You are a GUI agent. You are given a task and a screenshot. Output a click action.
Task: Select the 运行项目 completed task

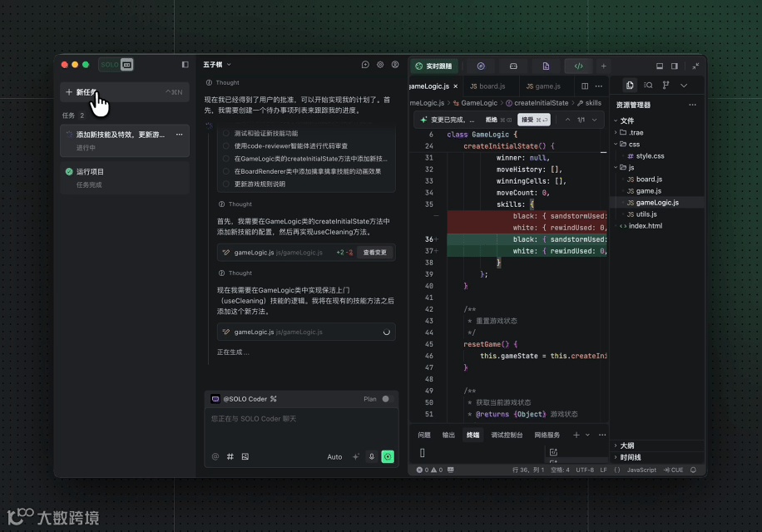pyautogui.click(x=125, y=178)
